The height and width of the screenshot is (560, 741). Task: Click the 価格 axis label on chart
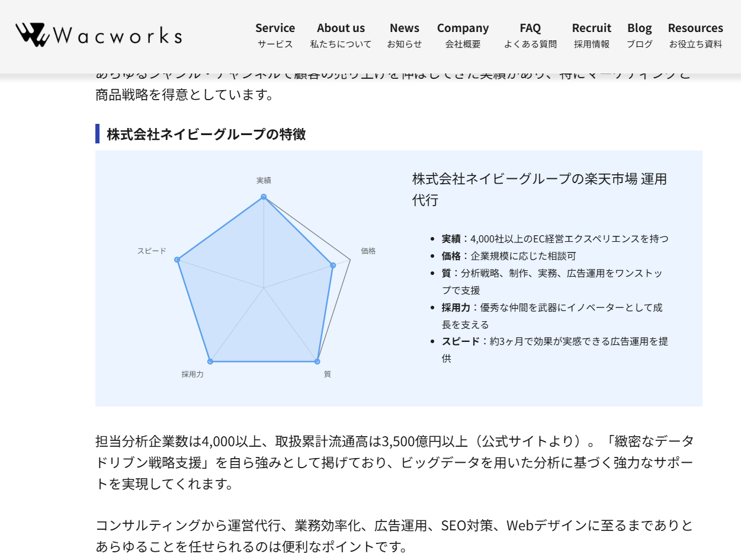[x=368, y=251]
